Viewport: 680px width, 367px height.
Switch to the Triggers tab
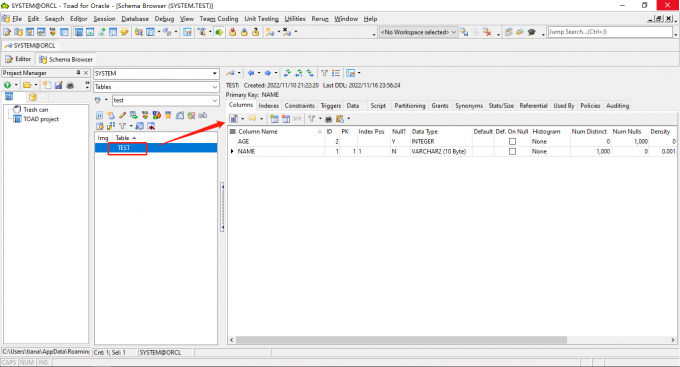pyautogui.click(x=330, y=105)
